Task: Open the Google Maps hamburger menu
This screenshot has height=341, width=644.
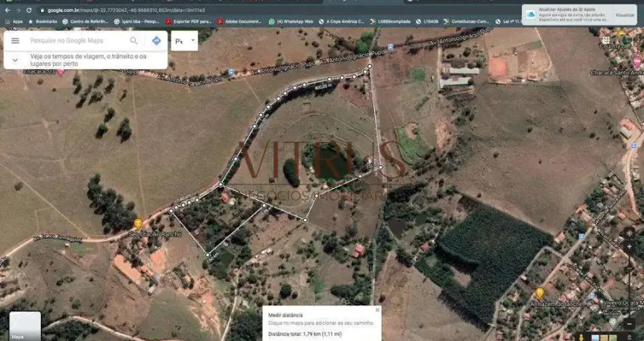Action: (15, 40)
